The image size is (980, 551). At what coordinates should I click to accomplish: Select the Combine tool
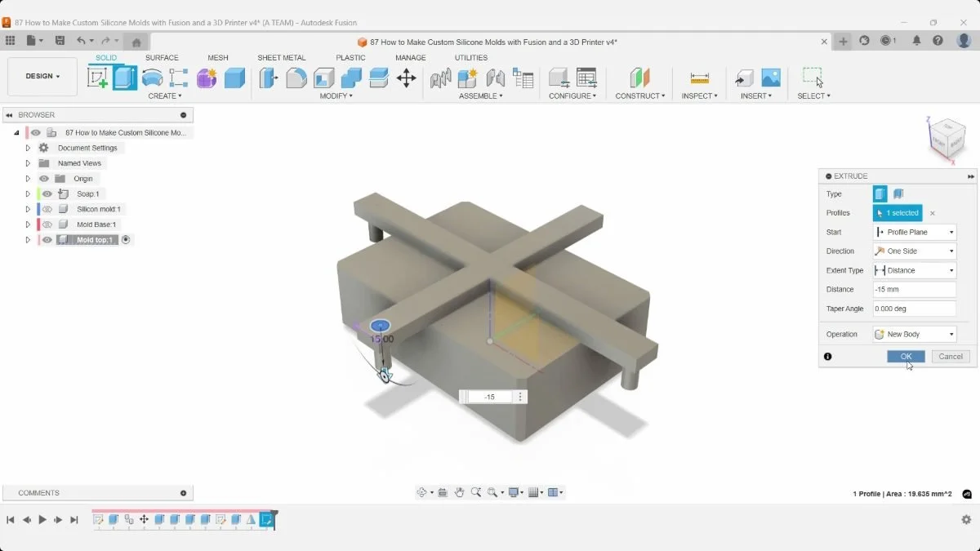351,78
